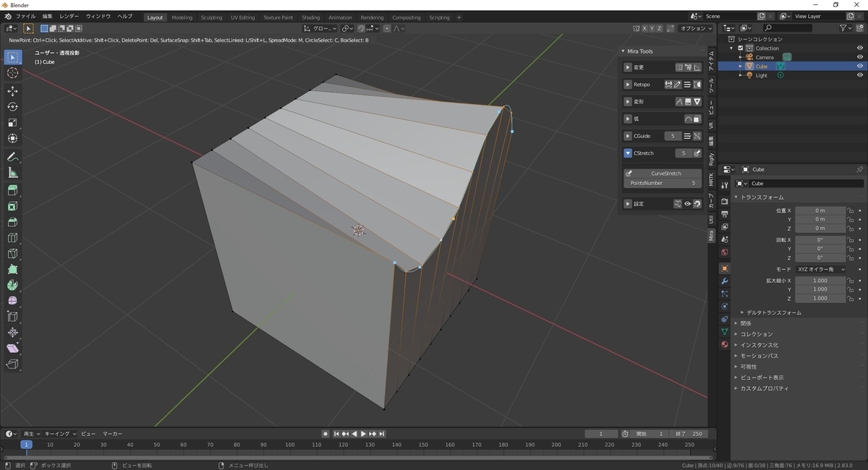Select the Rotate tool

pos(12,106)
